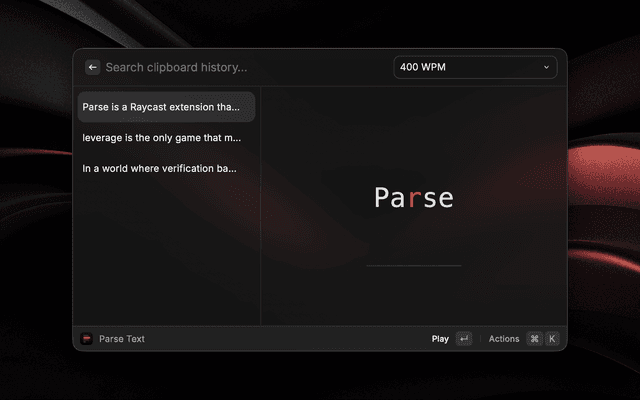
Task: Open the Actions menu
Action: tap(504, 339)
